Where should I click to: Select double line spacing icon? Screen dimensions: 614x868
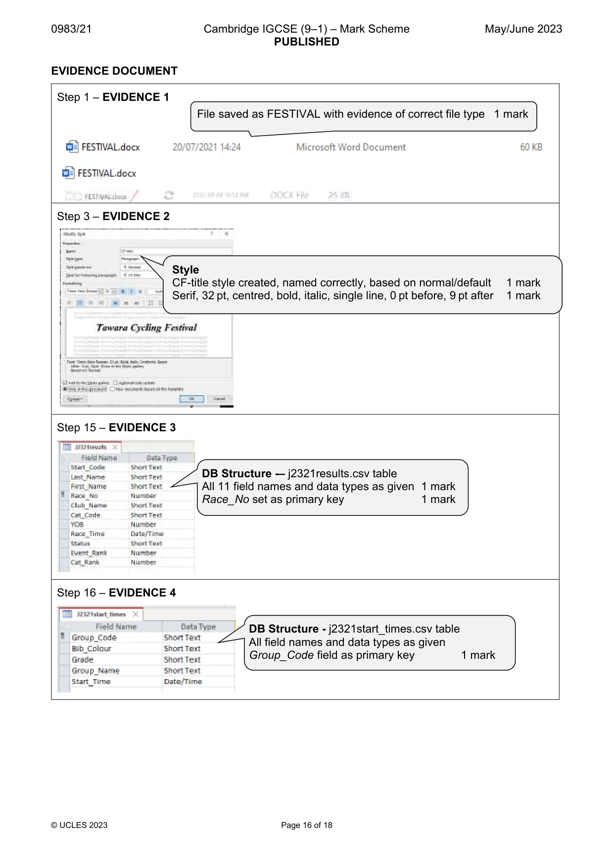coord(137,303)
